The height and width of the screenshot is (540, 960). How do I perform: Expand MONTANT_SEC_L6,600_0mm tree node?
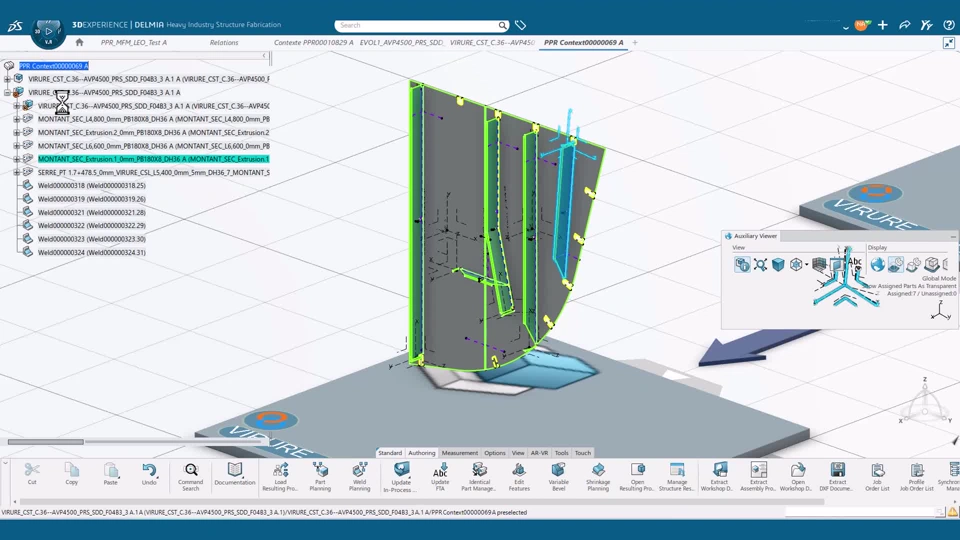tap(17, 146)
